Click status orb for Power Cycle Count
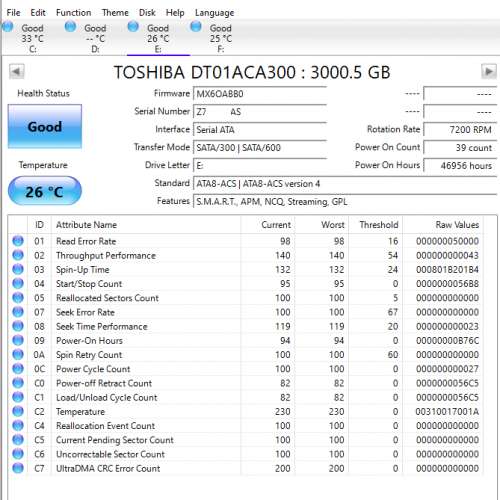 [x=18, y=369]
